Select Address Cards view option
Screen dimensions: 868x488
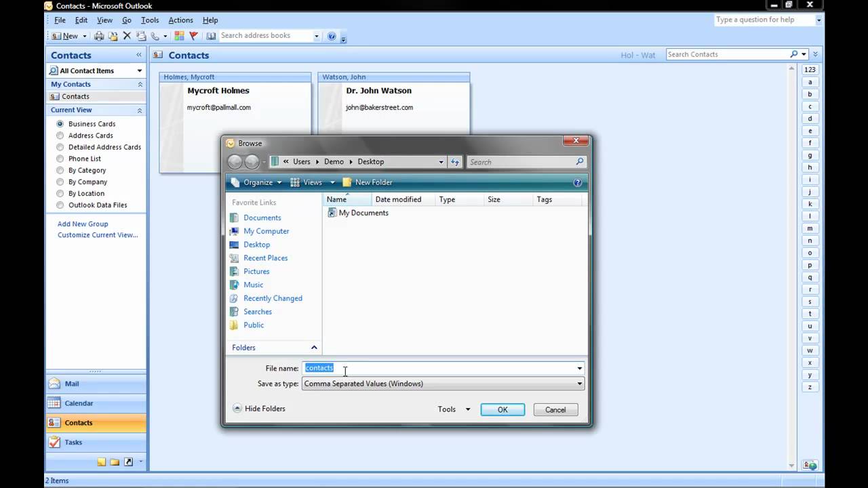coord(85,136)
